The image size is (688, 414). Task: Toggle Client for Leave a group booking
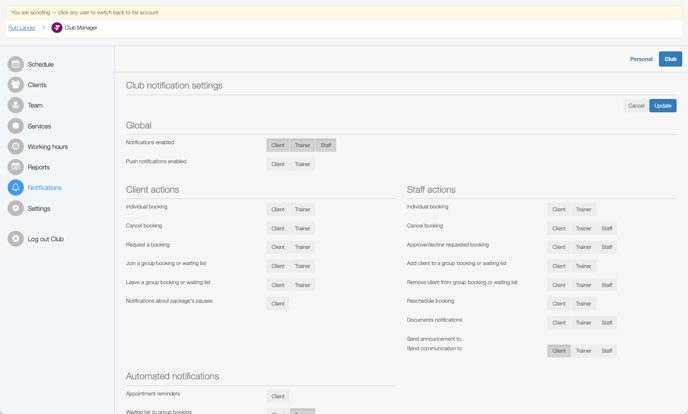click(278, 285)
